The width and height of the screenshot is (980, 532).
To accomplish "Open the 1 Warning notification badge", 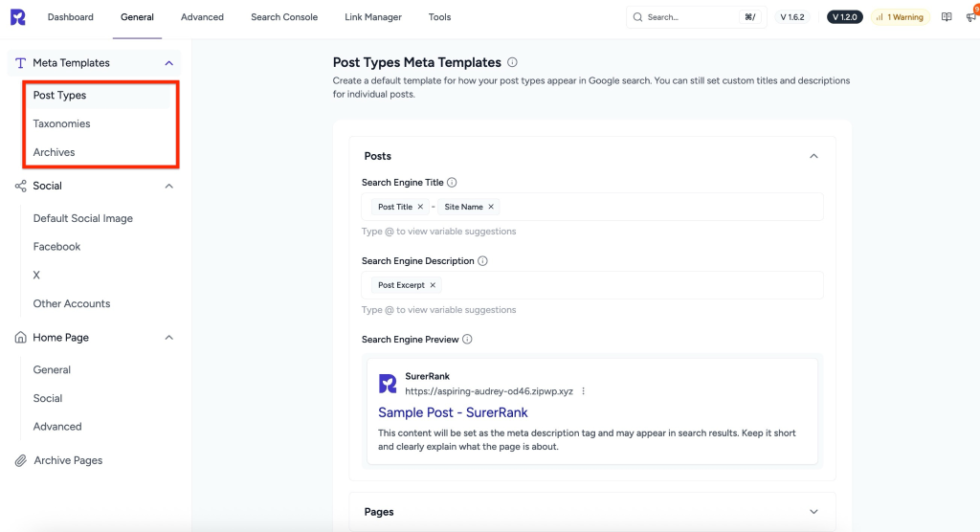I will 900,17.
